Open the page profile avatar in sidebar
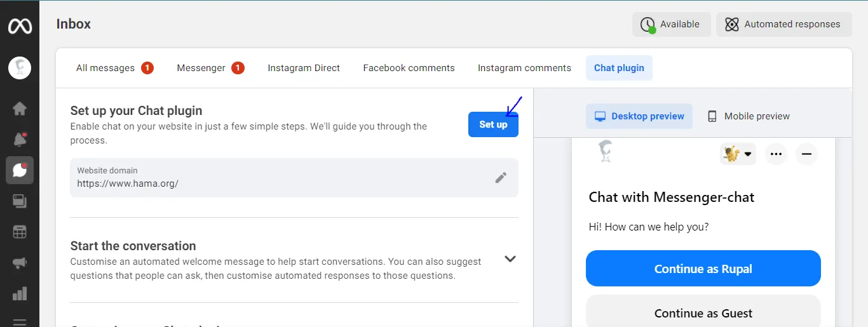Viewport: 868px width, 327px height. (20, 67)
